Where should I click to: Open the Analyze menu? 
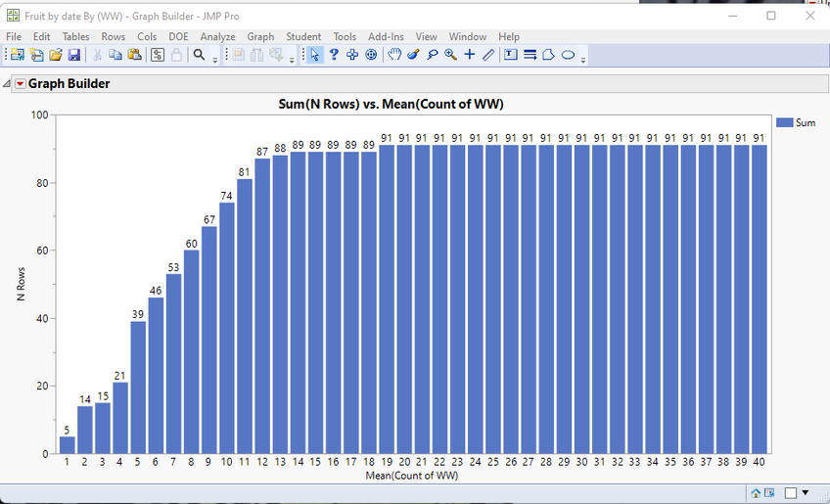(x=217, y=36)
